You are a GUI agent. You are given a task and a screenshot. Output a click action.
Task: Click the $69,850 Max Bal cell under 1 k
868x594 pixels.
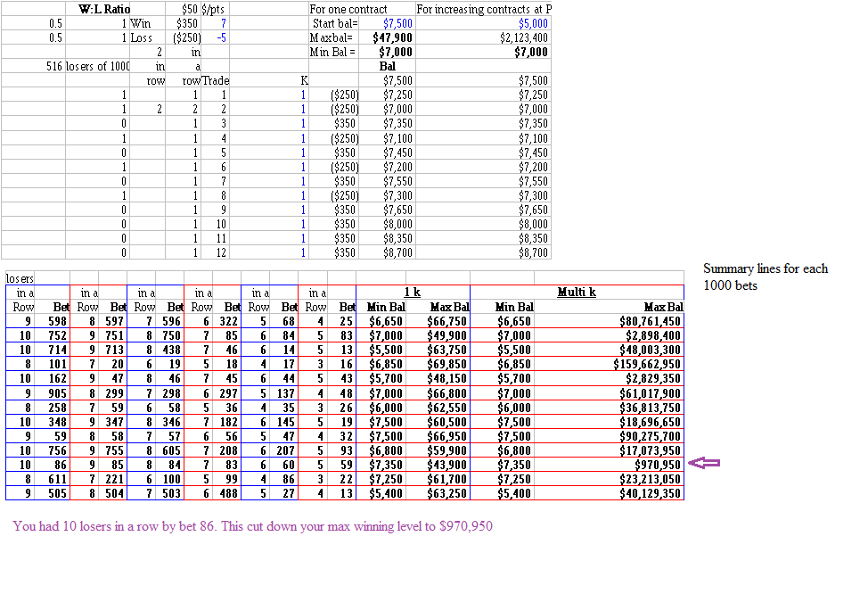(438, 365)
